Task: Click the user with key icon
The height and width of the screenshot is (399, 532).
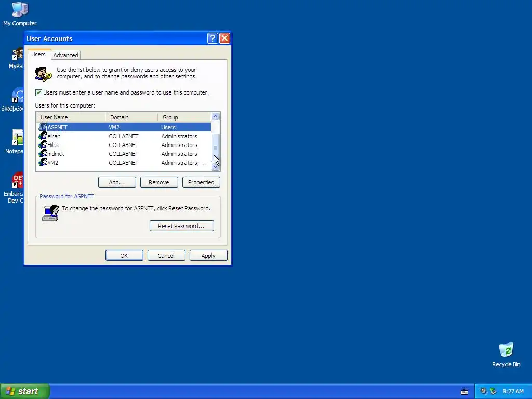Action: [x=44, y=74]
